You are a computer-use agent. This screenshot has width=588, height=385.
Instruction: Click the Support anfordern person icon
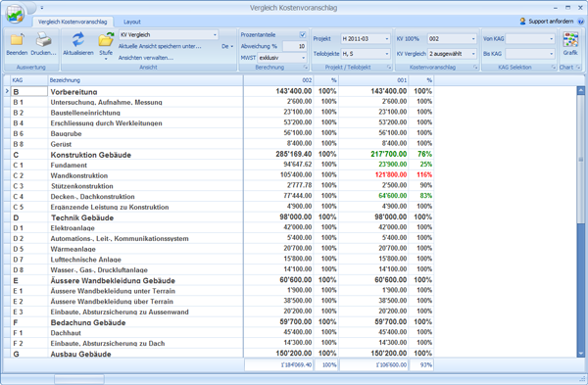[522, 22]
